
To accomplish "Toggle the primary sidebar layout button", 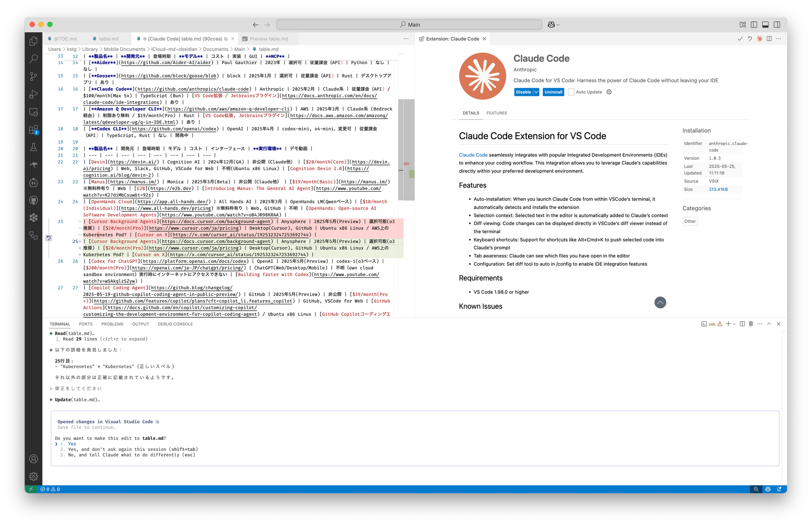I will click(x=754, y=25).
